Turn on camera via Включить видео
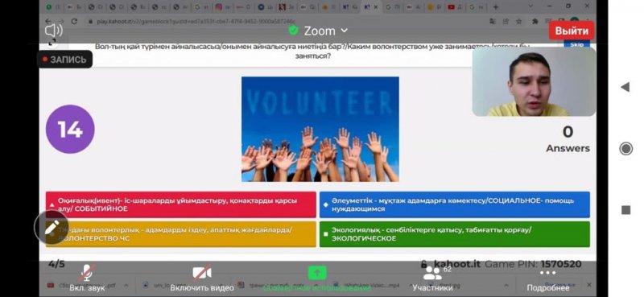 (x=202, y=278)
